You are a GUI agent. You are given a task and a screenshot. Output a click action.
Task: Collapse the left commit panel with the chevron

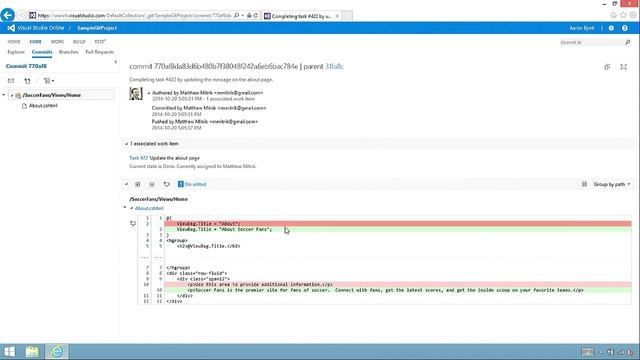coord(116,62)
